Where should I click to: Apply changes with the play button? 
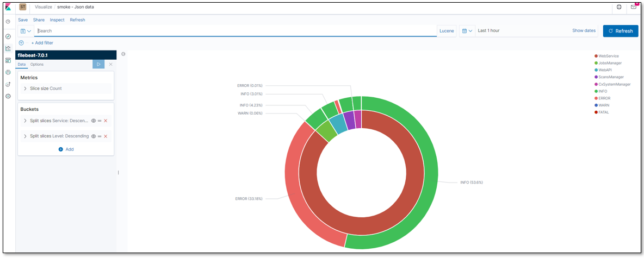98,65
